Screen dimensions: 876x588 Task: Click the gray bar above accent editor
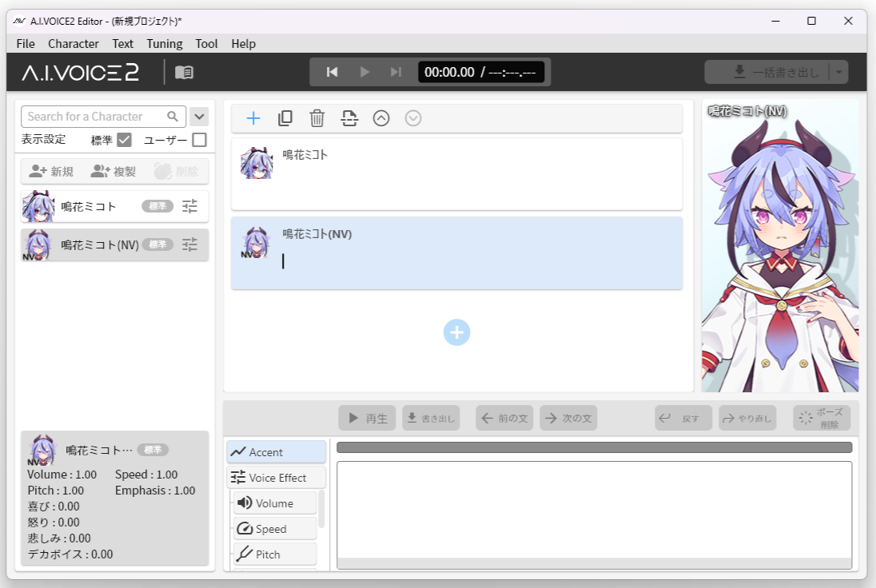point(594,447)
